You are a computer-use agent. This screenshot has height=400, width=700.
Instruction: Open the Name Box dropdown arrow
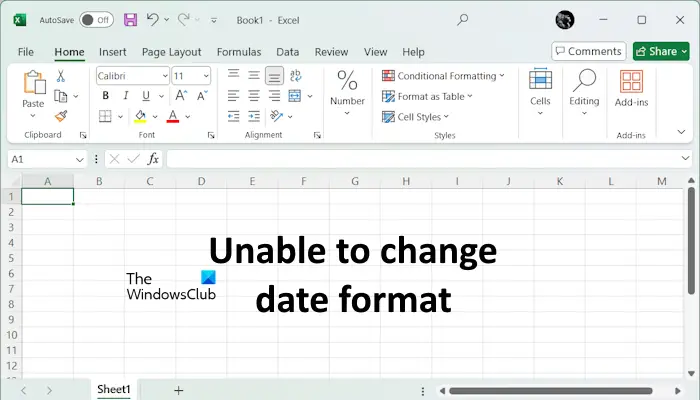(x=79, y=159)
